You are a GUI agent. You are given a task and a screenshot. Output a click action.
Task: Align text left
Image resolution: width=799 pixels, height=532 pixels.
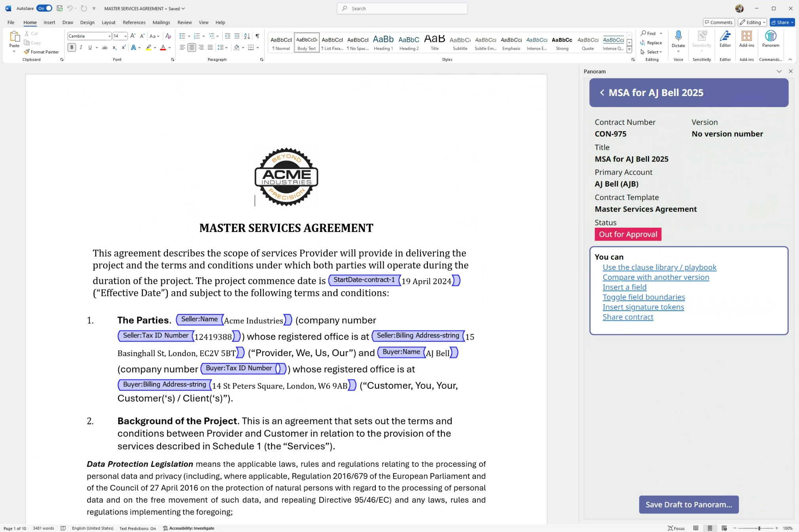(x=182, y=47)
